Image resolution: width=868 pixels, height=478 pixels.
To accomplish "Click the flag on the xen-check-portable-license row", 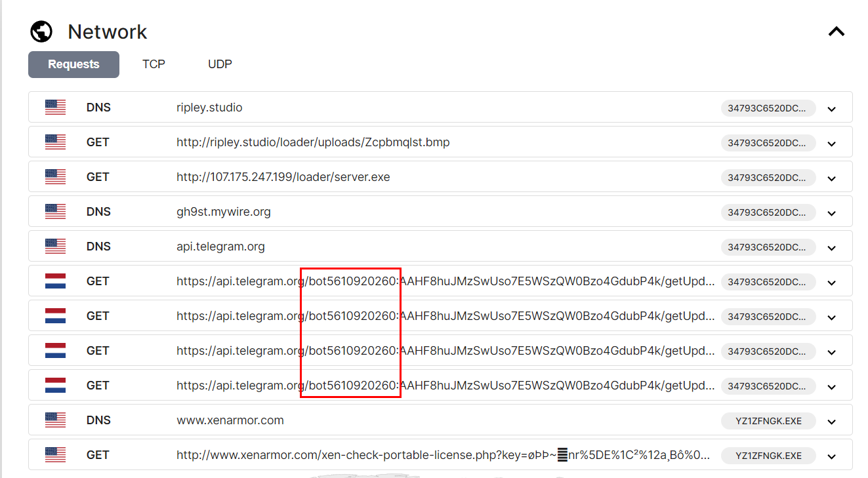I will click(55, 455).
